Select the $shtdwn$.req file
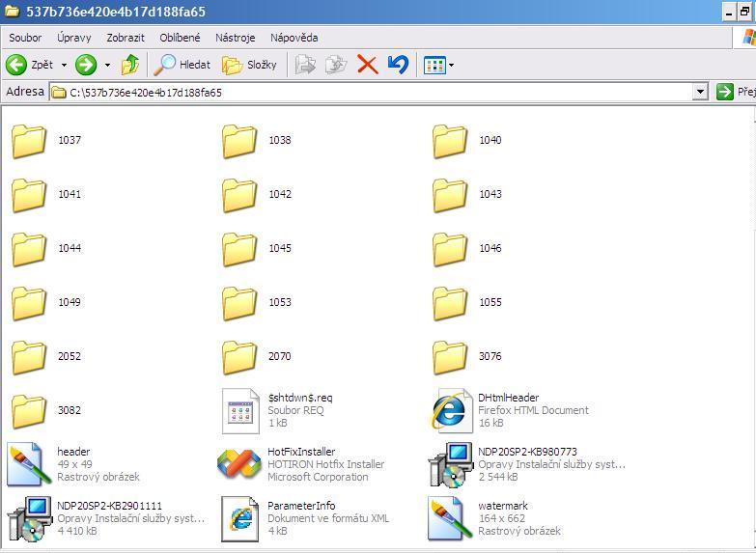This screenshot has height=553, width=756. pos(239,410)
